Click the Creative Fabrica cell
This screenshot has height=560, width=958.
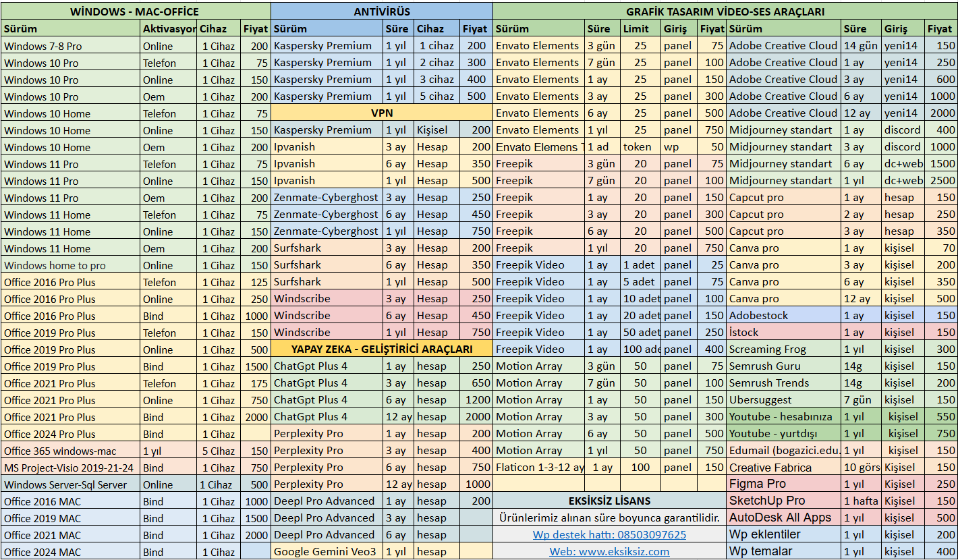(784, 467)
